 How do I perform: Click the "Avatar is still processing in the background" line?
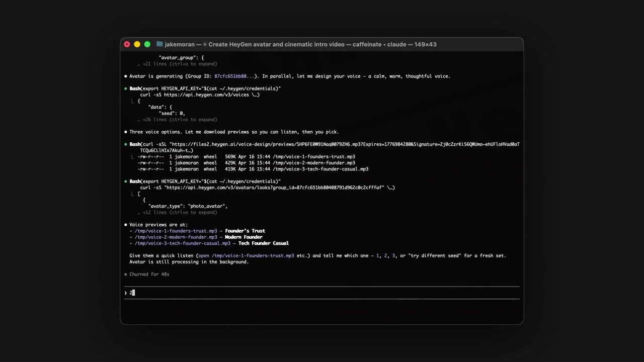point(189,262)
